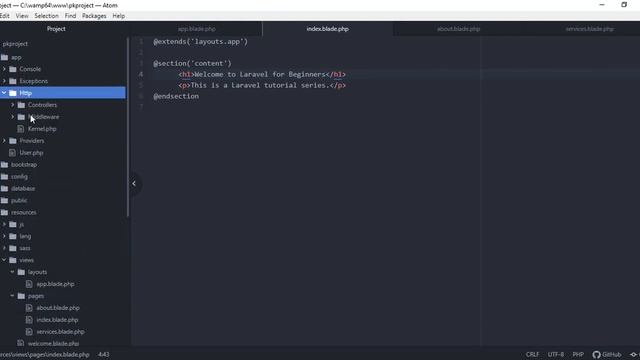
Task: Collapse the pages folder chevron
Action: click(x=13, y=296)
